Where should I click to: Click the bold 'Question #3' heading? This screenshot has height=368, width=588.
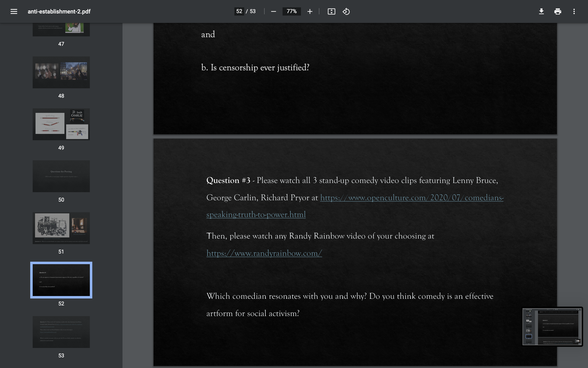(228, 180)
